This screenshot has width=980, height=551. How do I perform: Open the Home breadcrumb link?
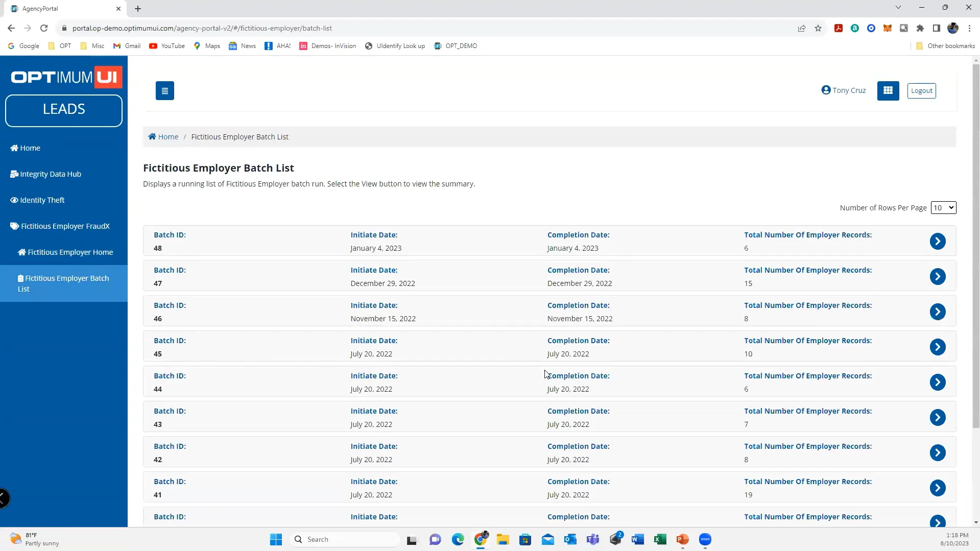pos(163,137)
